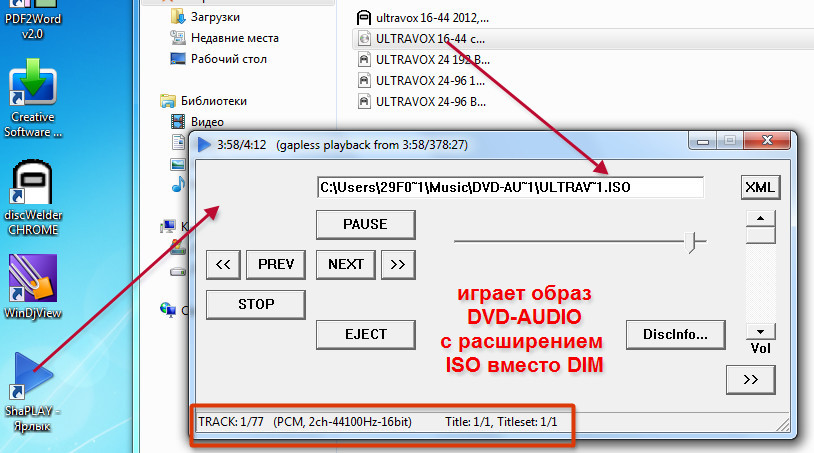Screen dimensions: 814x453
Task: Click the TRACK: 1/77 status text
Action: [x=231, y=422]
